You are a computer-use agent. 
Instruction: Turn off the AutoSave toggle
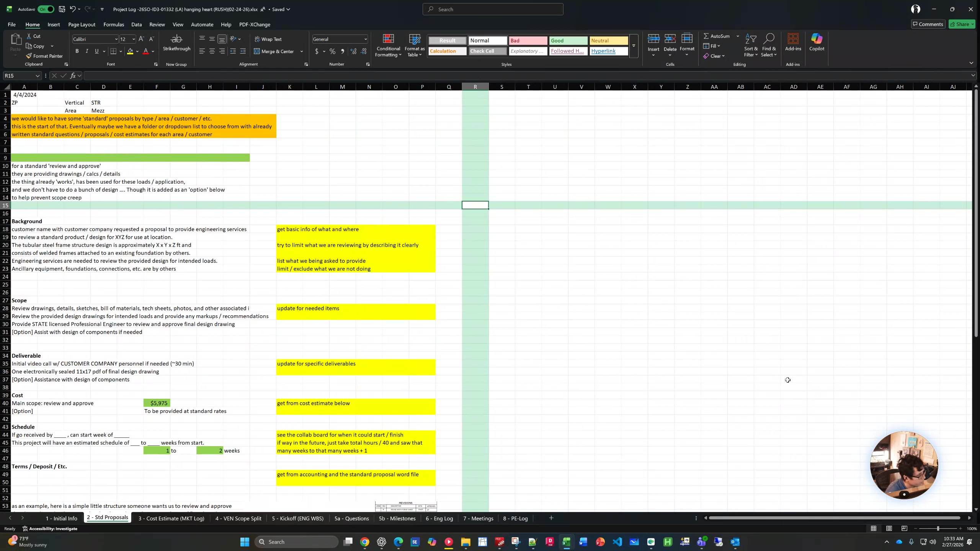[x=46, y=9]
